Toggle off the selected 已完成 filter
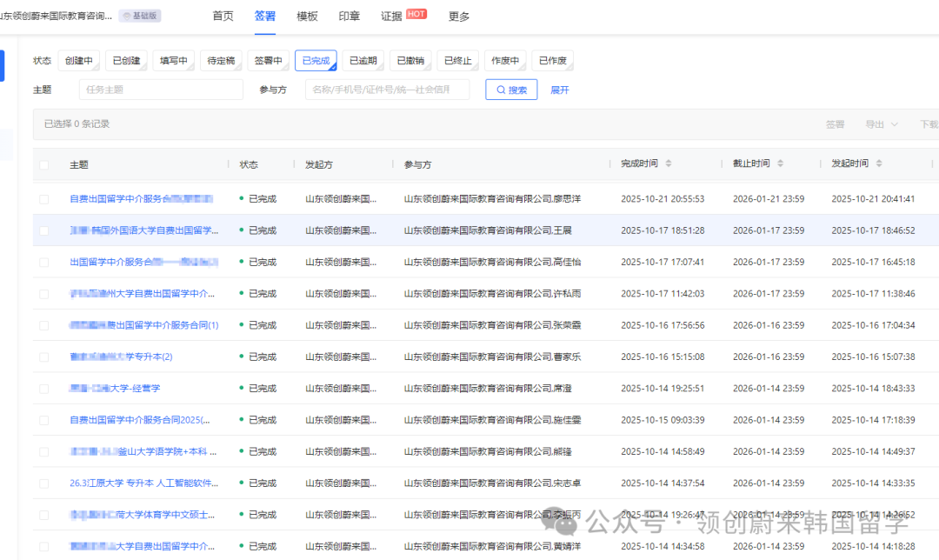This screenshot has width=939, height=560. 316,60
